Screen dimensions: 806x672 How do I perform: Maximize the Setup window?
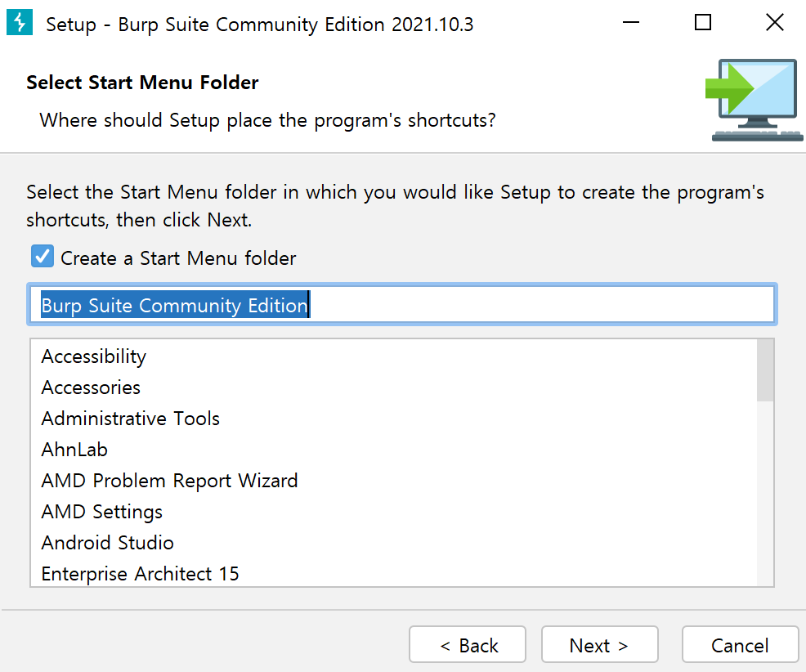[x=703, y=22]
